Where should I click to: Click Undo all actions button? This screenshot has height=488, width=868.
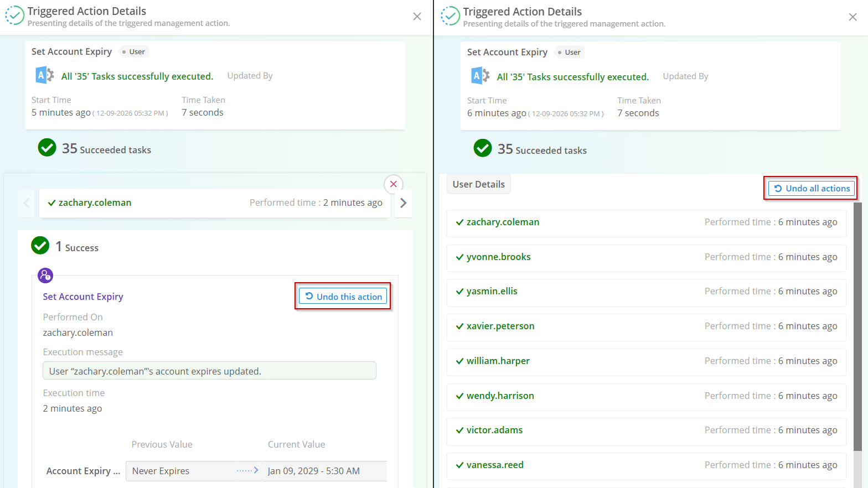tap(811, 189)
